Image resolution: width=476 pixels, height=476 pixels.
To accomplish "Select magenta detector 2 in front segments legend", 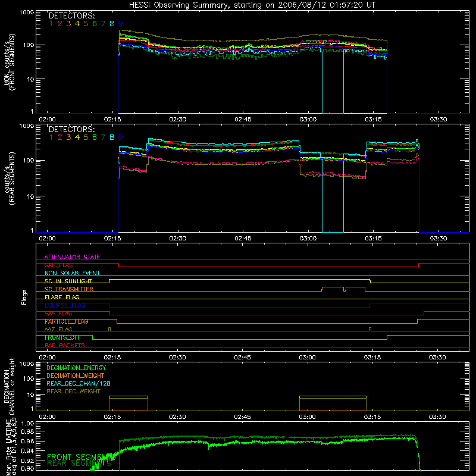I will (x=60, y=24).
